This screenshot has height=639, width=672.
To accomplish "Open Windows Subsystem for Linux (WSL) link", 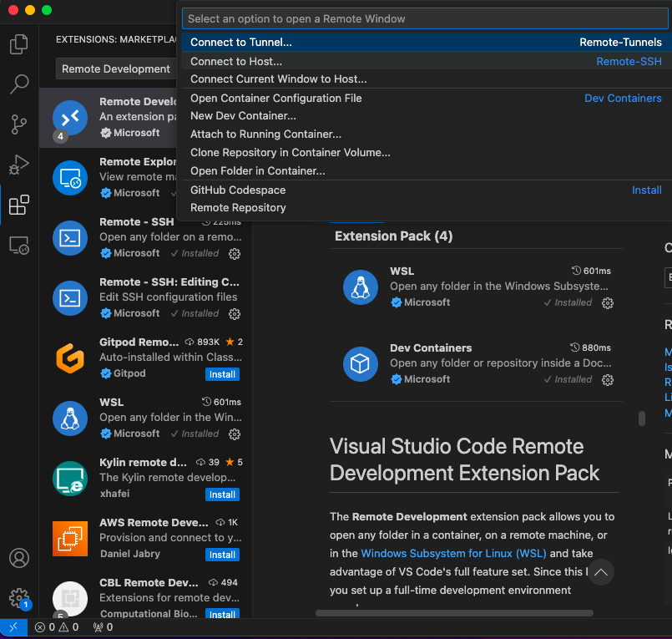I will click(x=453, y=553).
